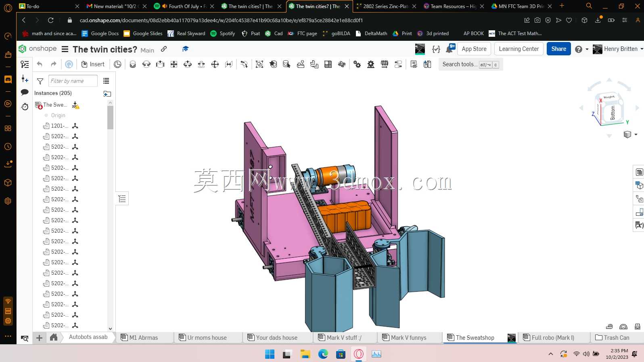Open the Opera browser in Windows taskbar
The width and height of the screenshot is (644, 362).
click(x=359, y=354)
